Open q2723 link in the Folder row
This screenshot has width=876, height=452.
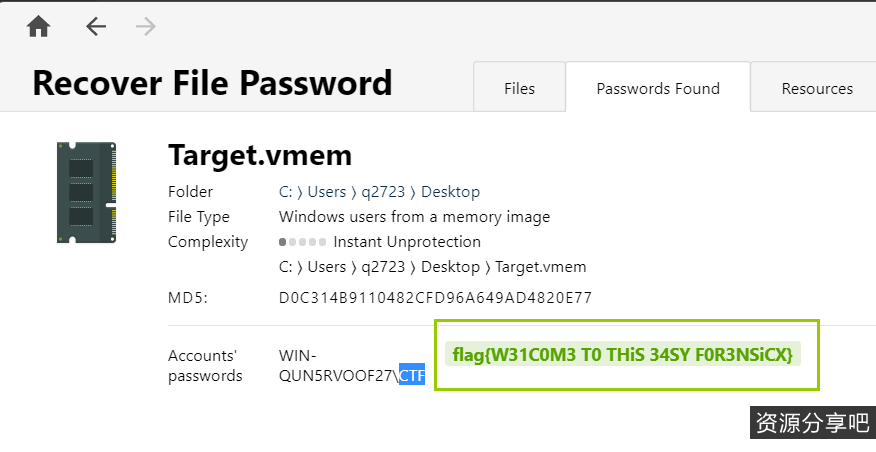[x=383, y=192]
